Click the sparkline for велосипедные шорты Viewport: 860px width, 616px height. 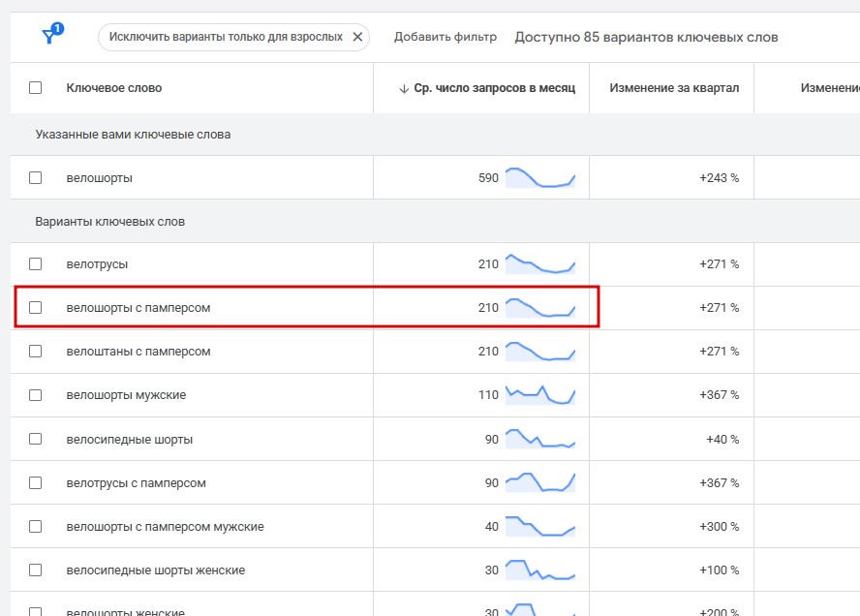540,439
